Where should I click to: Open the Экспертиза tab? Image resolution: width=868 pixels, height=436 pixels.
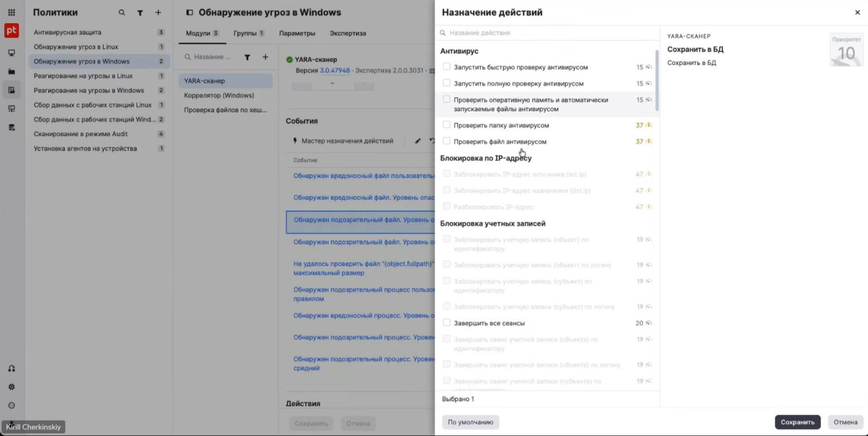[x=348, y=33]
